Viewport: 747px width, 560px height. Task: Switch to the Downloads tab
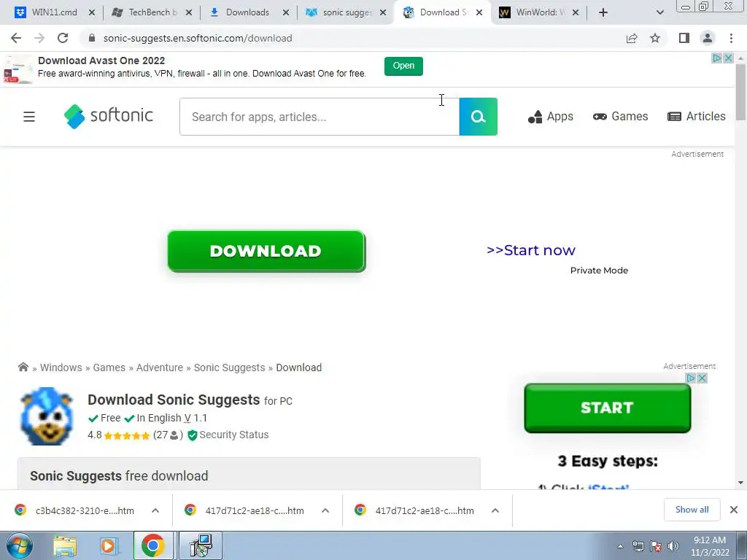coord(248,12)
